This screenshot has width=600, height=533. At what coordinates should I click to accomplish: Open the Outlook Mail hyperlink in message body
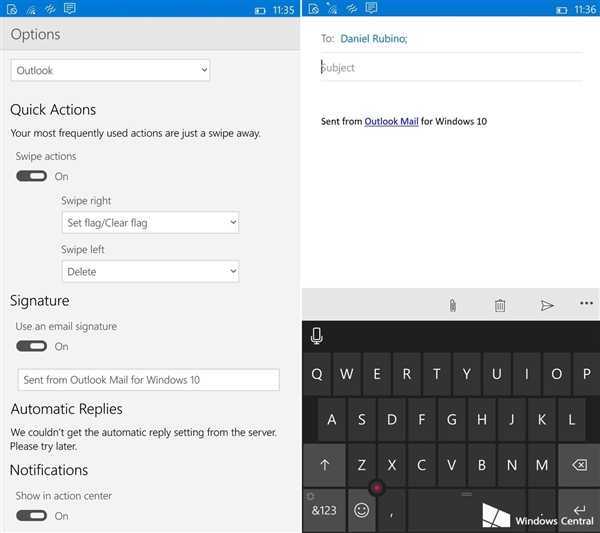click(x=391, y=121)
